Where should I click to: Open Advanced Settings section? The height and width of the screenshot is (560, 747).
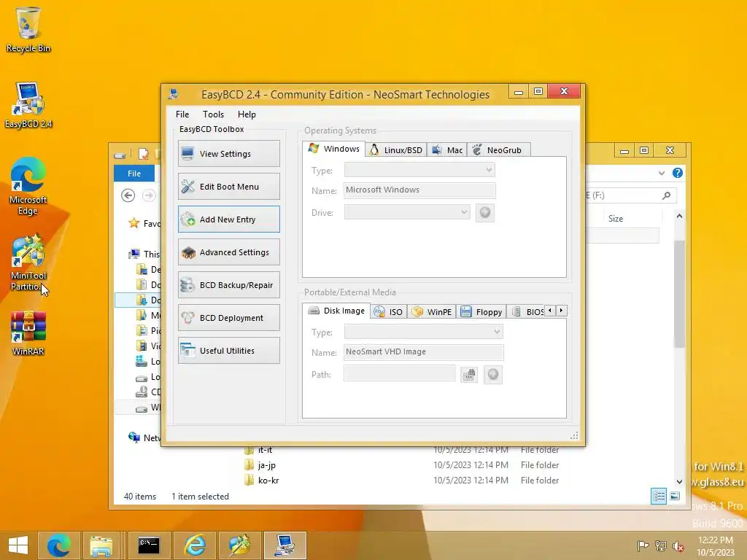coord(228,252)
